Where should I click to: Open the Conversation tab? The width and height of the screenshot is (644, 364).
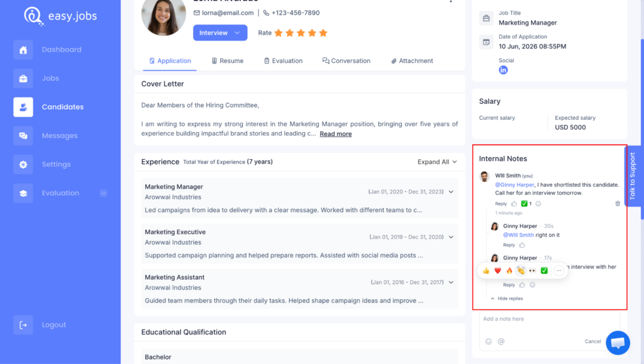[347, 61]
